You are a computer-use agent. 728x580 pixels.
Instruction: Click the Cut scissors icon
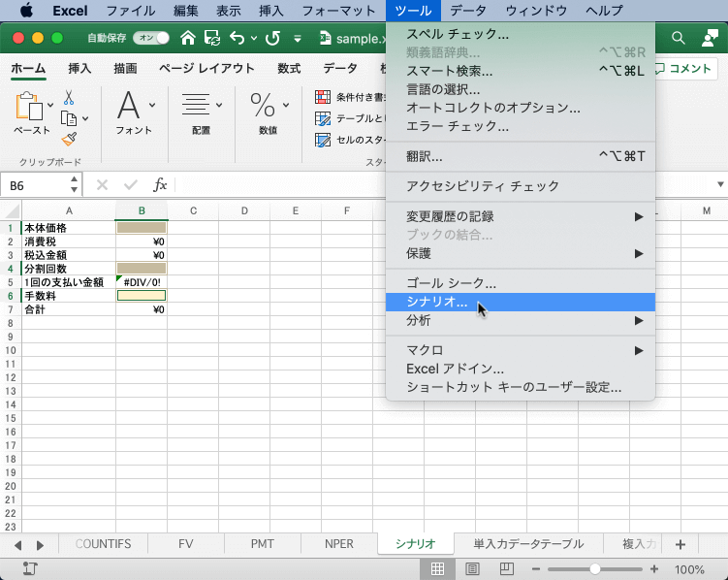click(x=69, y=98)
